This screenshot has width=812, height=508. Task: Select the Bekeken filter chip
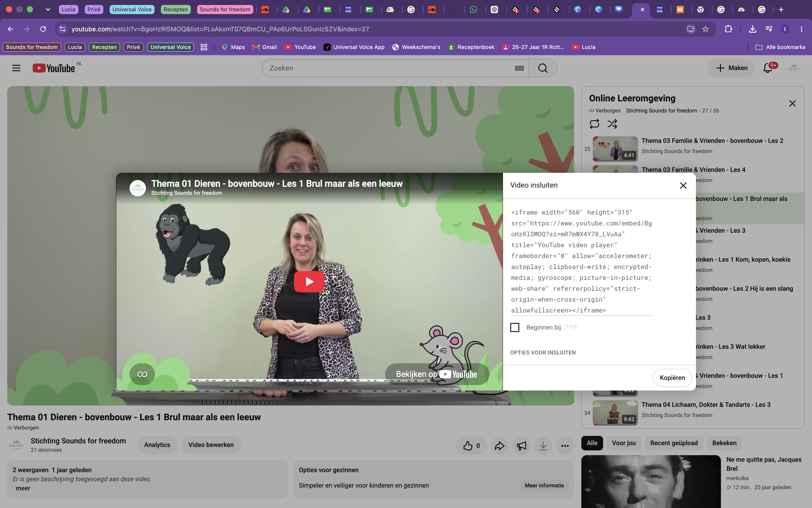click(724, 443)
